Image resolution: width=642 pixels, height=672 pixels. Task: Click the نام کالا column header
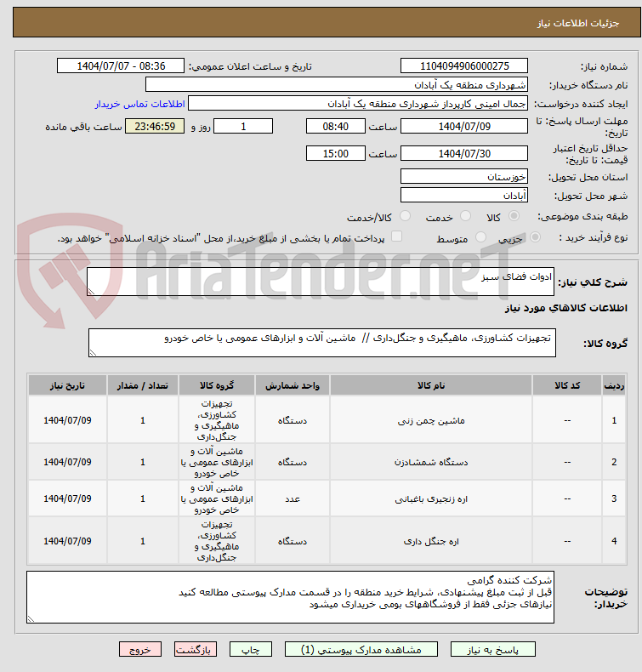point(431,385)
